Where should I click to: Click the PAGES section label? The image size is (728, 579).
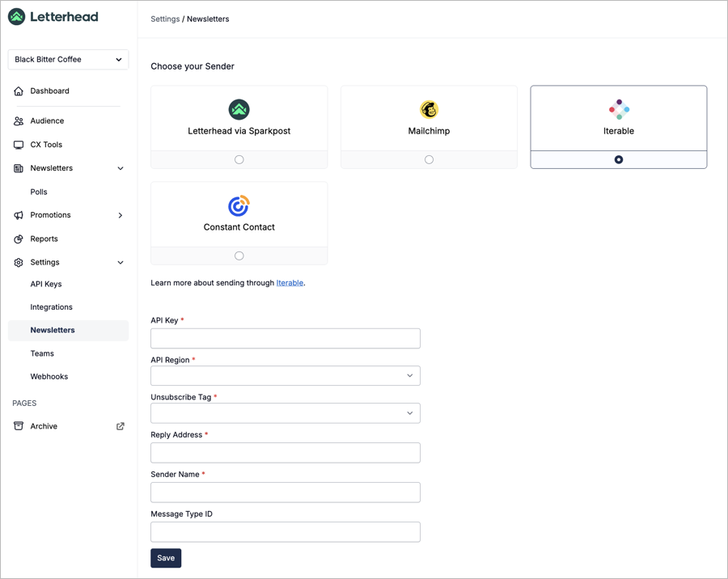pos(24,403)
